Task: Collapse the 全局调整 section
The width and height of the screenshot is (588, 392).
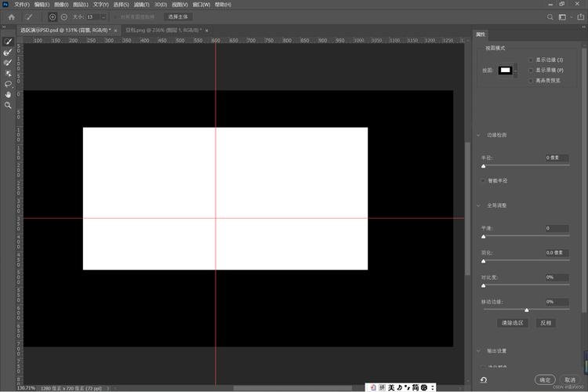Action: (x=478, y=205)
